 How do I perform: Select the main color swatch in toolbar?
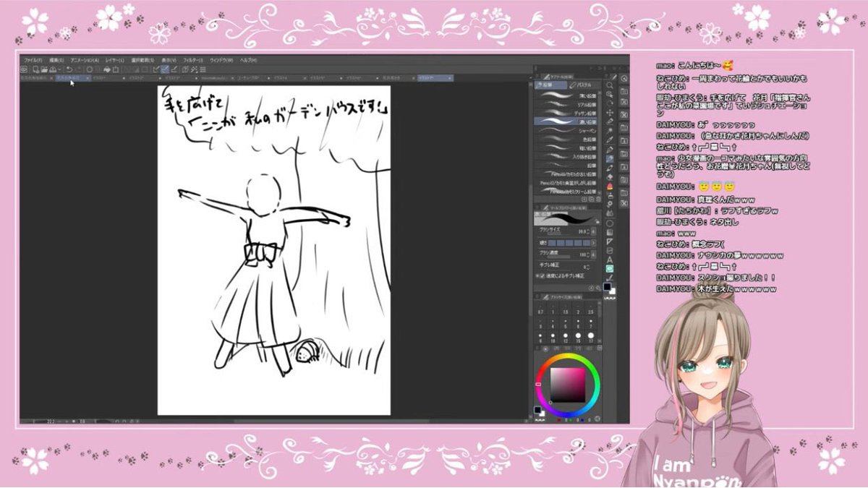point(608,286)
